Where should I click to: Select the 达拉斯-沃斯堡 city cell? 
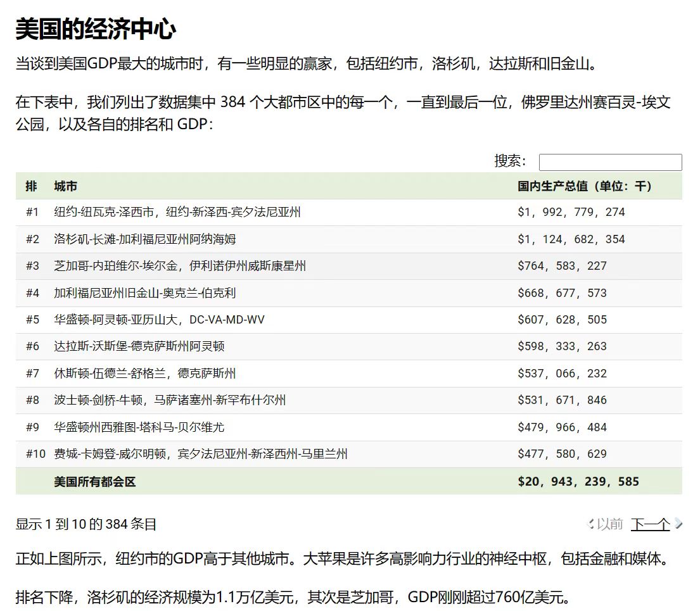(139, 346)
